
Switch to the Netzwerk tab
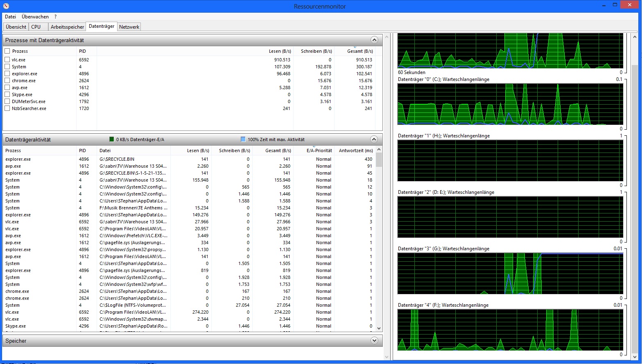tap(129, 27)
